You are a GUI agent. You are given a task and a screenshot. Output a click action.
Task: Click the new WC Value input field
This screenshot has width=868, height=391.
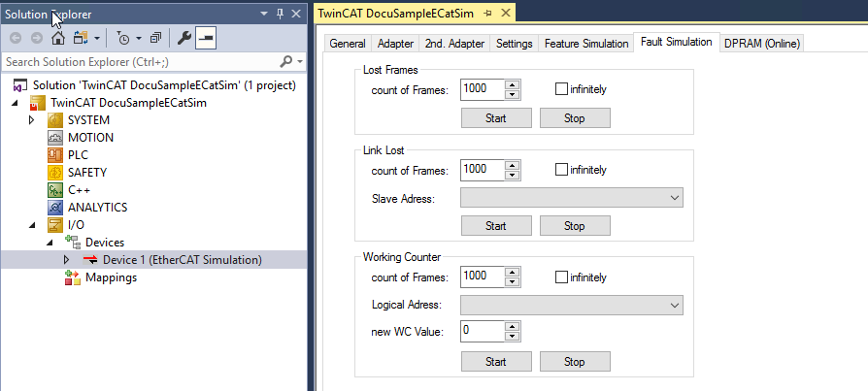(x=483, y=331)
